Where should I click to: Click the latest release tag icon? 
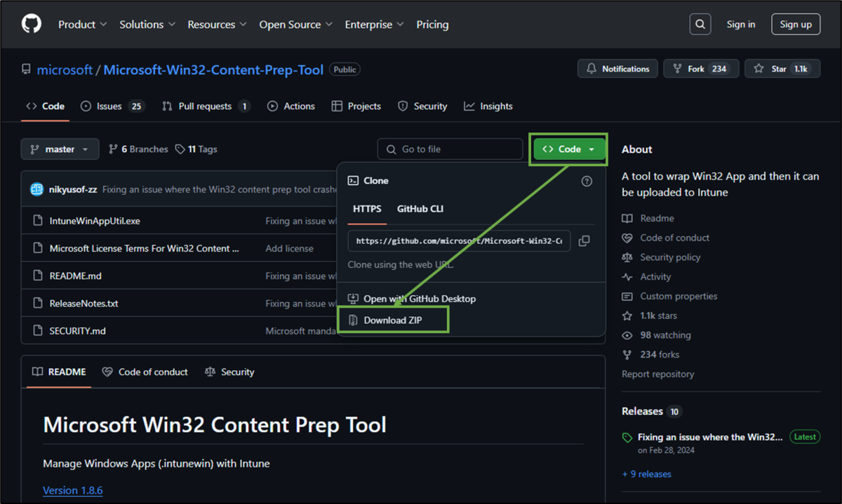[x=627, y=437]
